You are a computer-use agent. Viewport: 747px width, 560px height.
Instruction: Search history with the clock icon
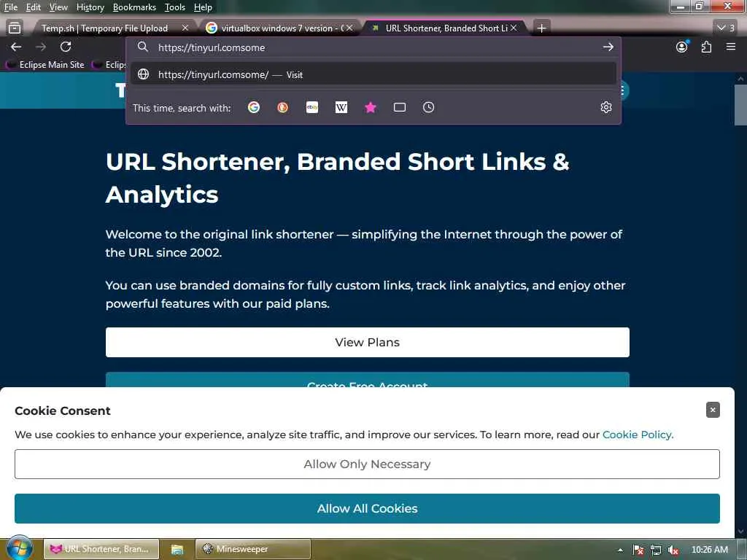428,108
